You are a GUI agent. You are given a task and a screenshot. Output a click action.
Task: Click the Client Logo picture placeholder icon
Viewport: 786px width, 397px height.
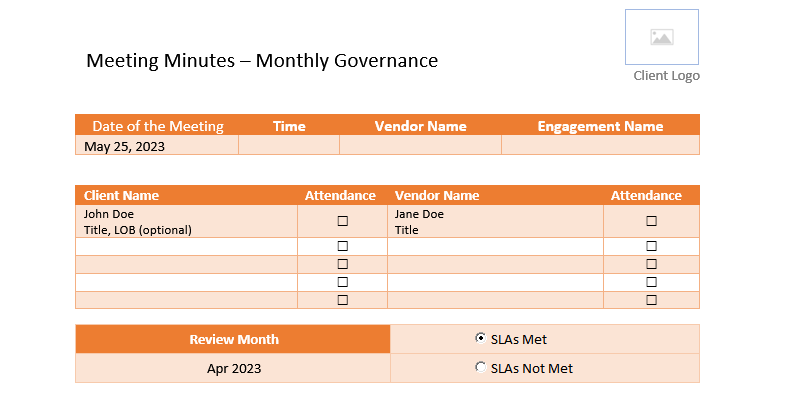coord(662,37)
